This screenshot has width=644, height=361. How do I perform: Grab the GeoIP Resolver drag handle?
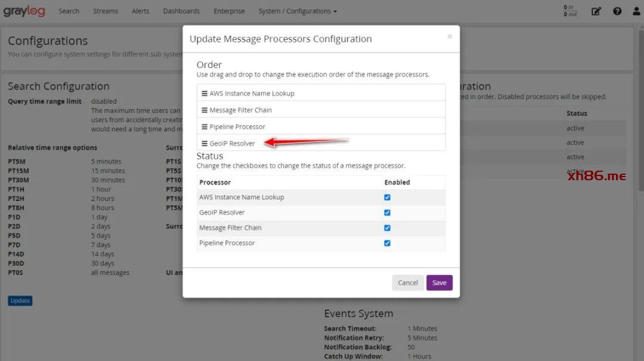(x=205, y=144)
